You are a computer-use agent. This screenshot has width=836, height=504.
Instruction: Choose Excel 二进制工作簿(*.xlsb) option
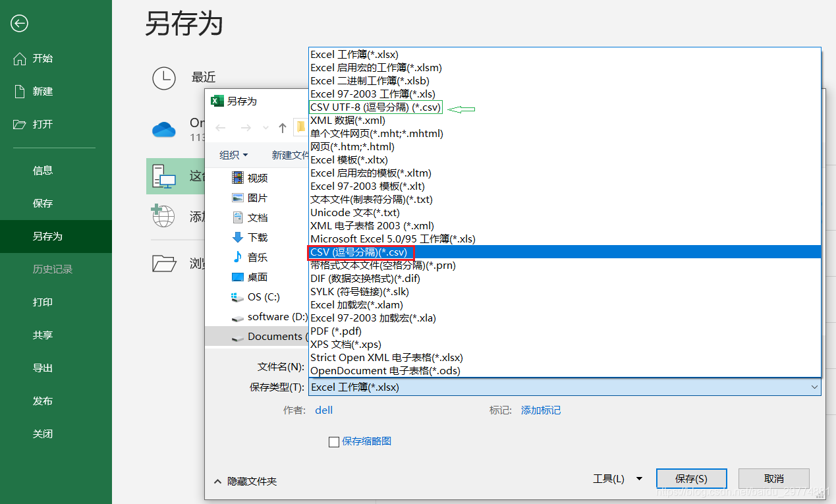pyautogui.click(x=565, y=81)
